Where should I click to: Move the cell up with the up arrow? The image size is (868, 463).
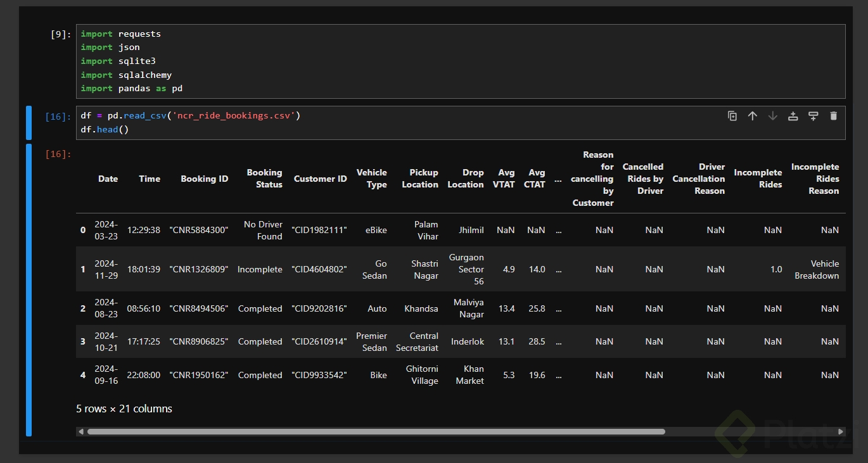coord(753,116)
